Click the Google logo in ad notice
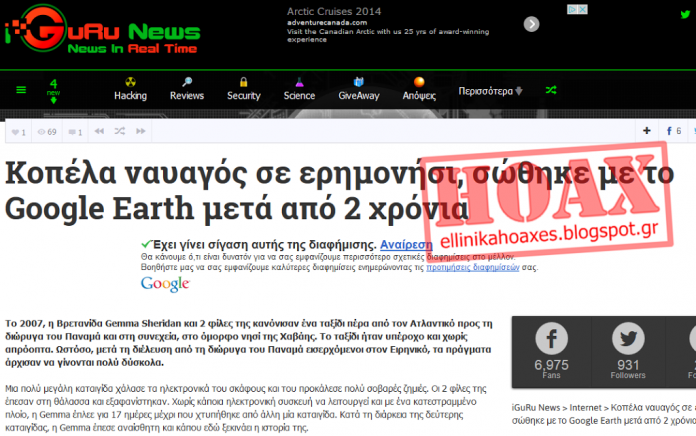Image resolution: width=696 pixels, height=436 pixels. click(x=165, y=284)
